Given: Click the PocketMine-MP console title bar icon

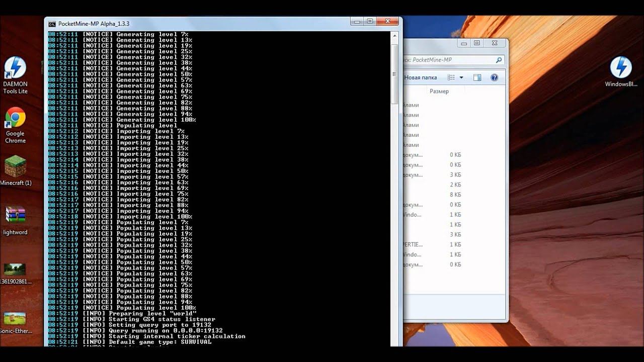Looking at the screenshot, I should (52, 24).
